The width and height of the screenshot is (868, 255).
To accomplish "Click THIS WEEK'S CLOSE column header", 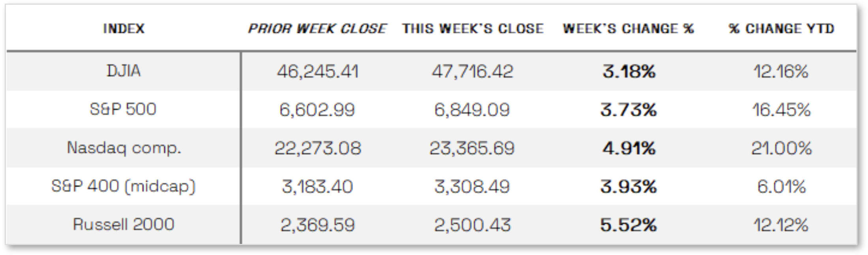I will (x=473, y=28).
